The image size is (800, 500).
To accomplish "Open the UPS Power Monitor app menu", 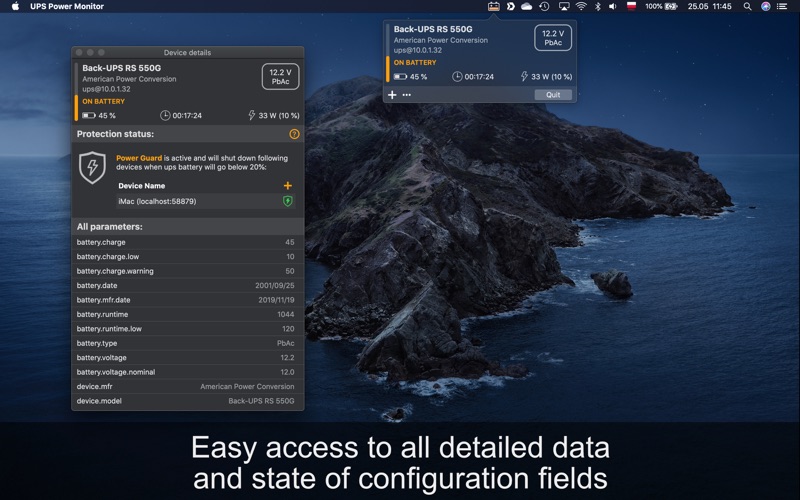I will click(x=67, y=7).
